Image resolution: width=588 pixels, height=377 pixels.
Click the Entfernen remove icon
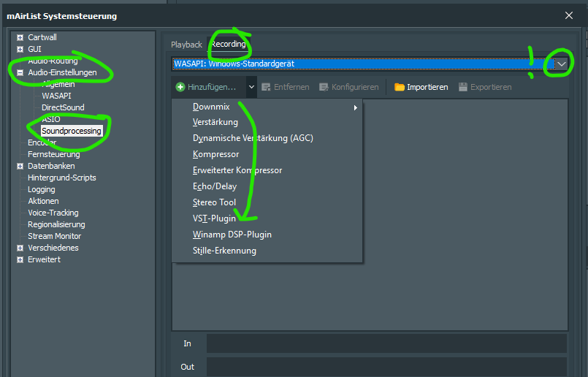click(x=266, y=87)
